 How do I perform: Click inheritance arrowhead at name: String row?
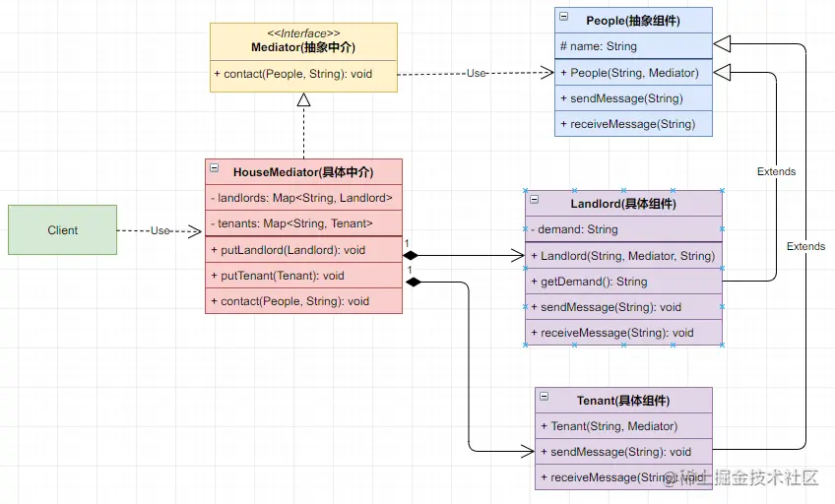[x=722, y=44]
